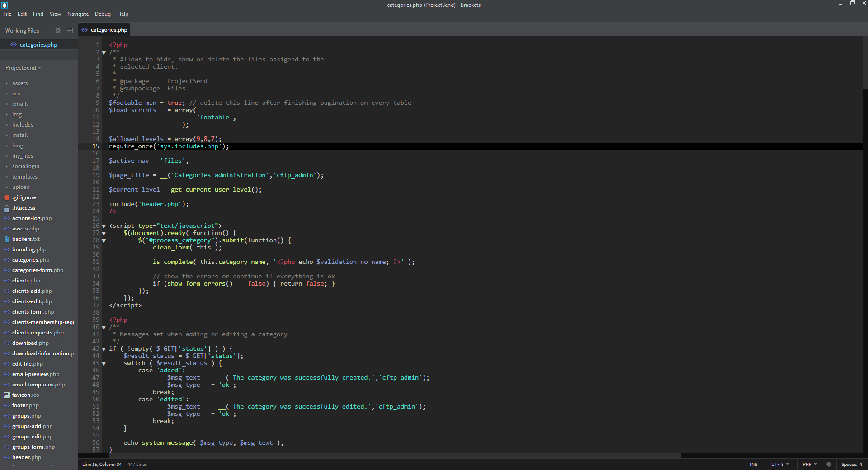Open the UTF-8 encoding dropdown
The width and height of the screenshot is (868, 470).
[x=780, y=464]
